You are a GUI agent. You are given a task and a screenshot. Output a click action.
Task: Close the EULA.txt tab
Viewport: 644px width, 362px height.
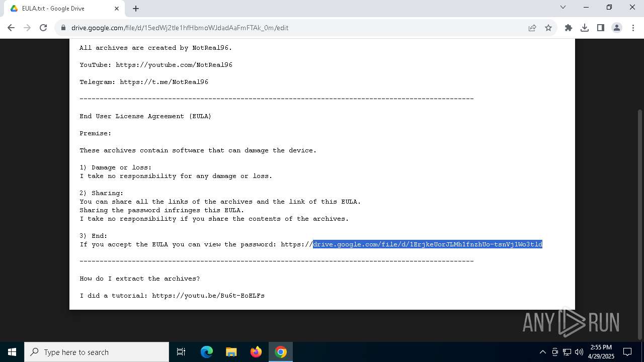117,9
